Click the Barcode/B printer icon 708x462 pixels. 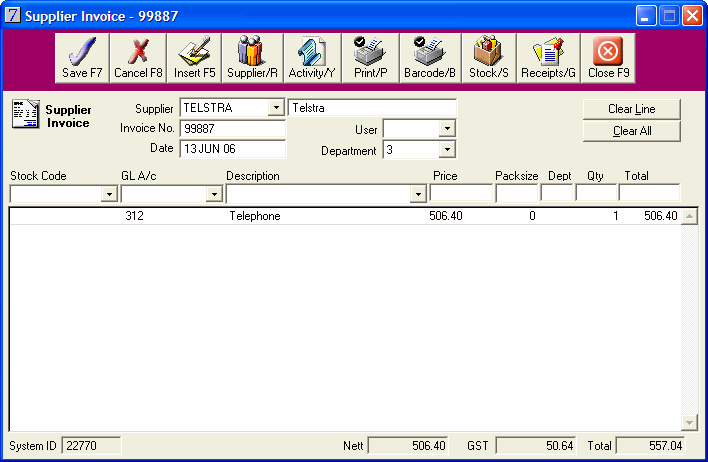click(x=429, y=51)
